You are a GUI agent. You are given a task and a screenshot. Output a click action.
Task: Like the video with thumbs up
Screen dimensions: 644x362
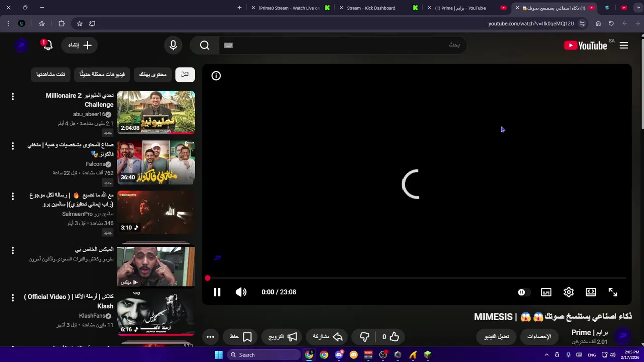(389, 337)
